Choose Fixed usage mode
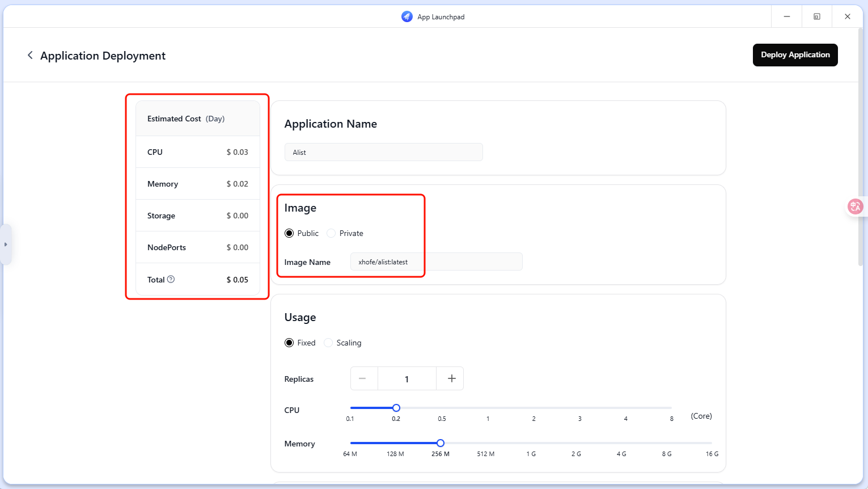This screenshot has width=868, height=489. click(x=289, y=343)
